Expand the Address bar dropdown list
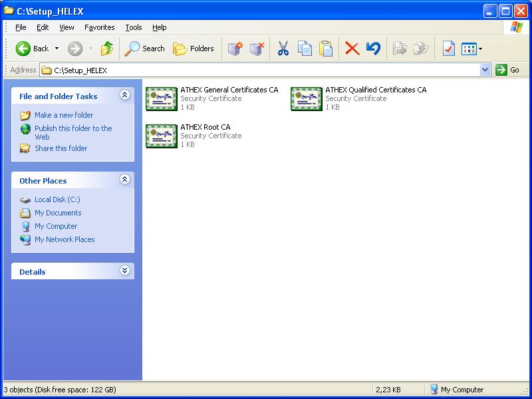Image resolution: width=532 pixels, height=399 pixels. 485,70
